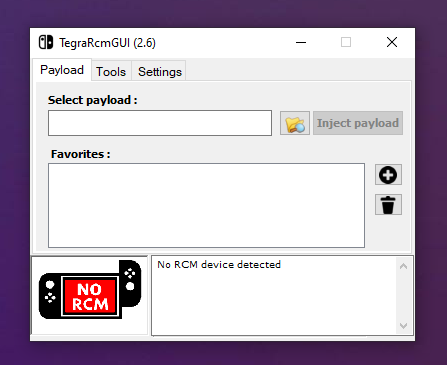Open the Settings tab

point(160,72)
